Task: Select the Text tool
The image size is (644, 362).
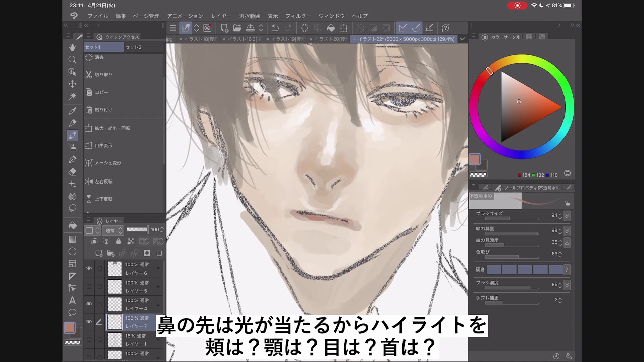Action: [72, 300]
